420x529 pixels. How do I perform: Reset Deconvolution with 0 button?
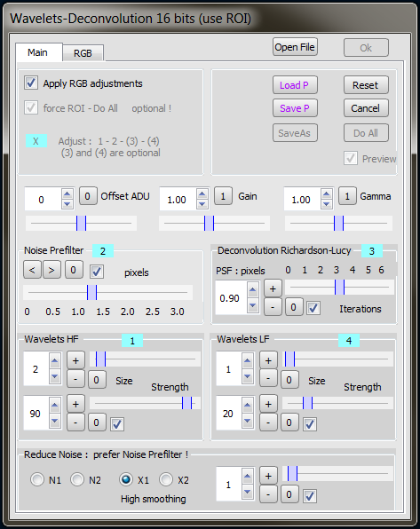pyautogui.click(x=294, y=307)
